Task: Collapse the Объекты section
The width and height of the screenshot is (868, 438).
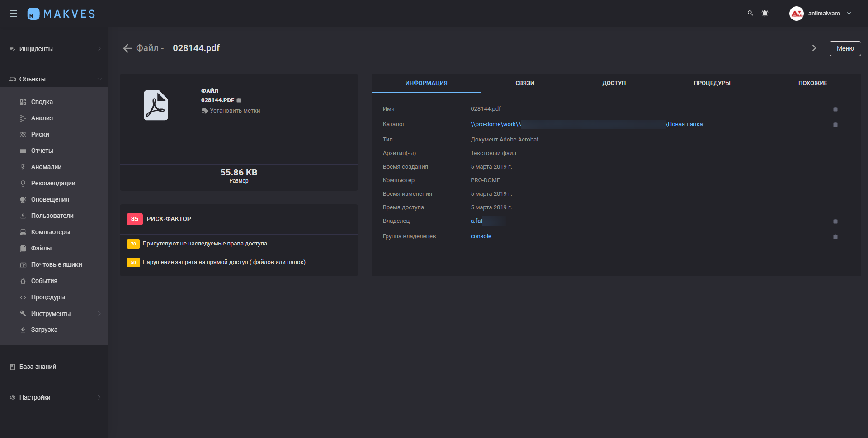Action: pyautogui.click(x=54, y=79)
